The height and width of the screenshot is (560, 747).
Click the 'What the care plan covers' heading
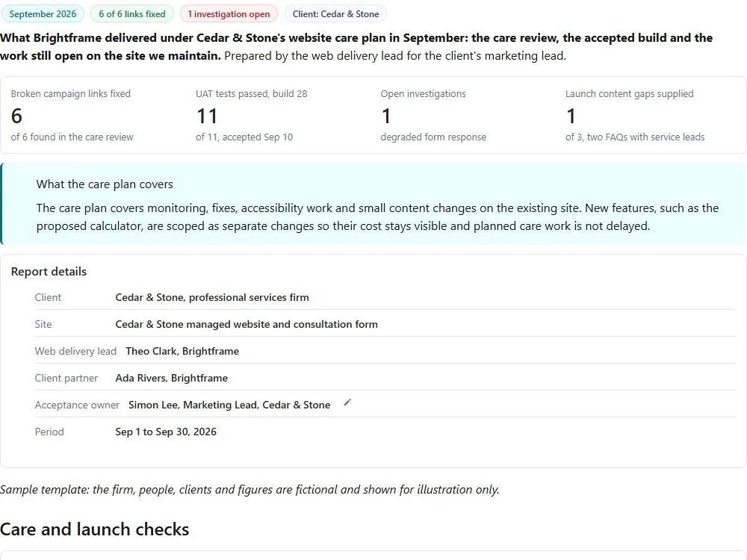105,184
